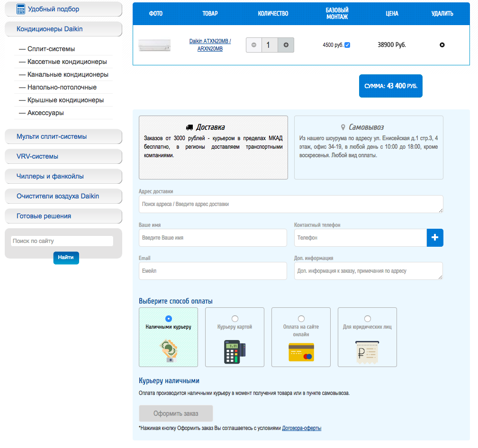Open the Договора-оферты link
478x448 pixels.
click(x=301, y=428)
